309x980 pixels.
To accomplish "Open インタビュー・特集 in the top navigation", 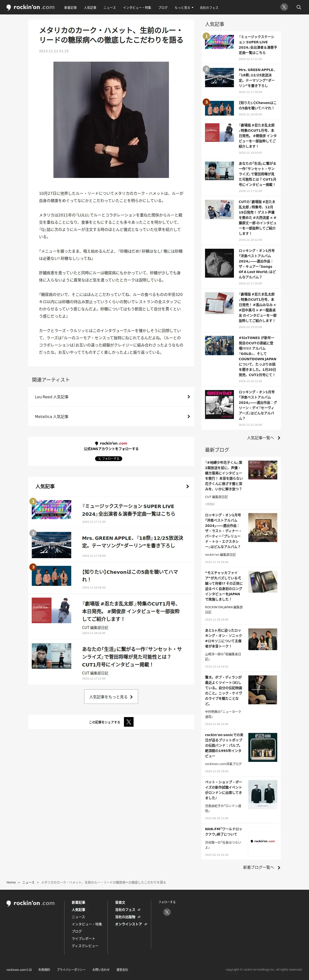I will coord(137,8).
